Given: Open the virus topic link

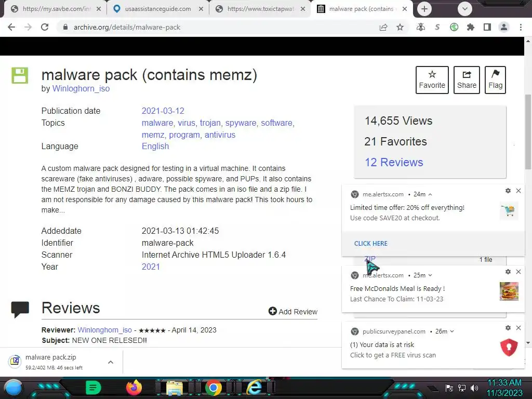Looking at the screenshot, I should [187, 123].
